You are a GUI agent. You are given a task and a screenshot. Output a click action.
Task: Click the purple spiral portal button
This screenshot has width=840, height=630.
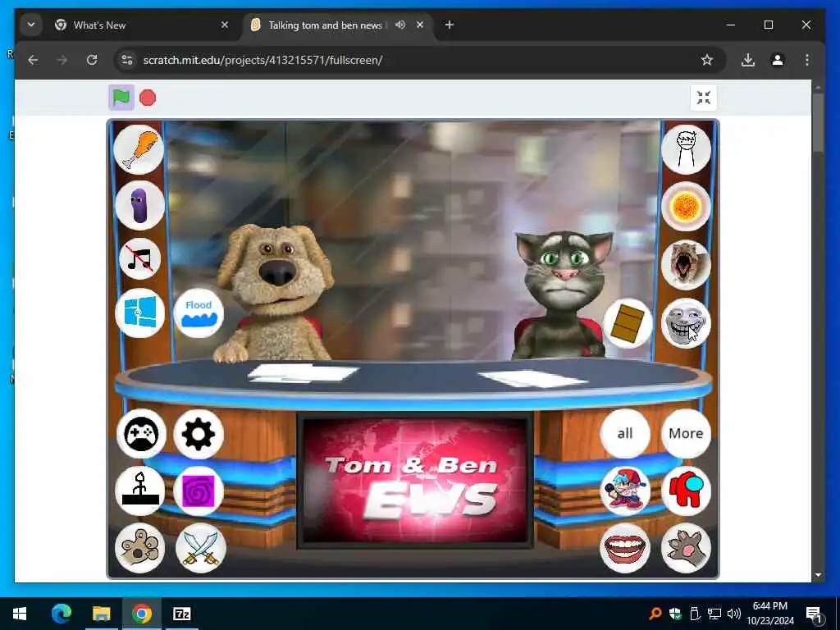199,491
